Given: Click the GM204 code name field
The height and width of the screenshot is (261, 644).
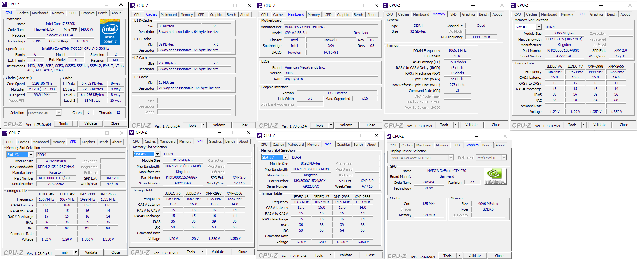Looking at the screenshot, I should pos(428,182).
